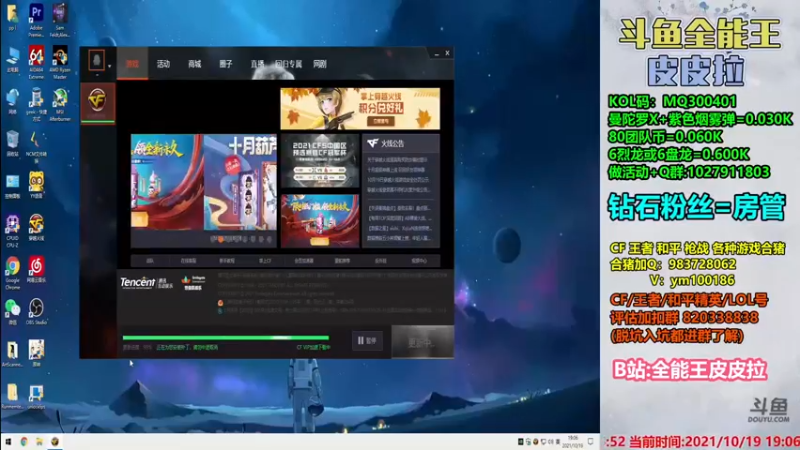This screenshot has width=800, height=450.
Task: Click green CF VIP status text
Action: coord(313,347)
